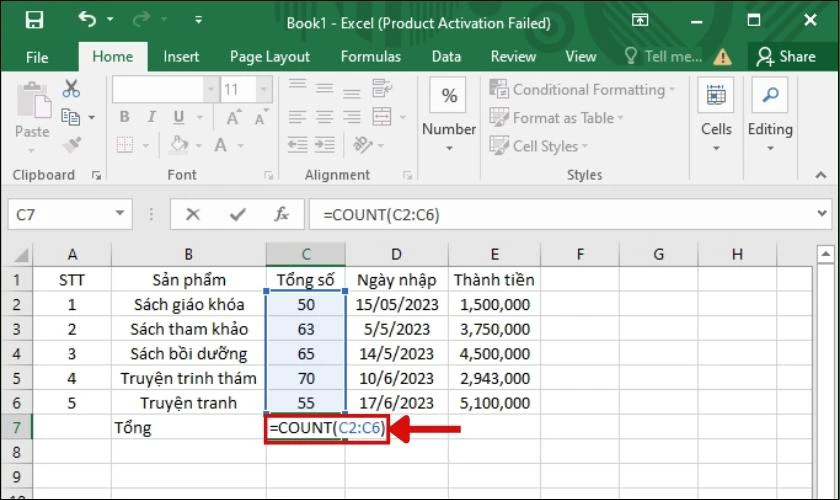Open Conditional Formatting menu

[x=582, y=89]
